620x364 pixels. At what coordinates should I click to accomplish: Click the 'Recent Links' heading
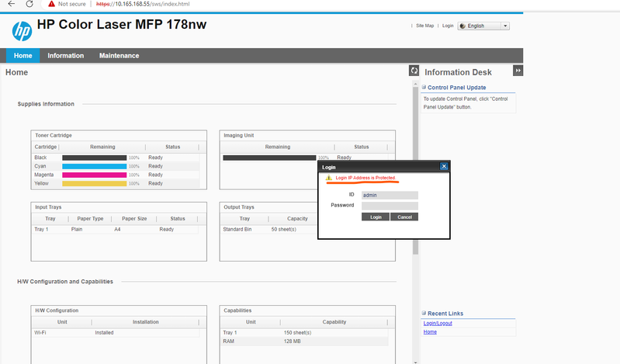(x=445, y=314)
